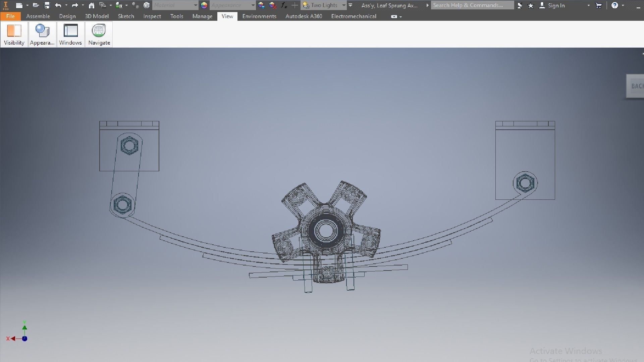Open the Appearance panel
Screen dimensions: 644x362
pos(42,35)
